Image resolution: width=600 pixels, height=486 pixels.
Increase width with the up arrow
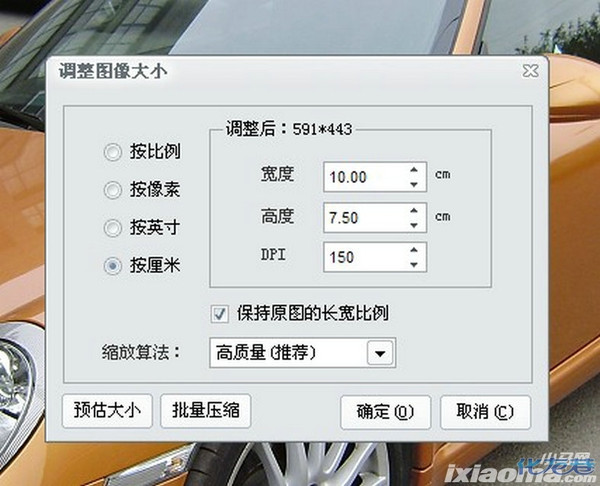tap(414, 170)
